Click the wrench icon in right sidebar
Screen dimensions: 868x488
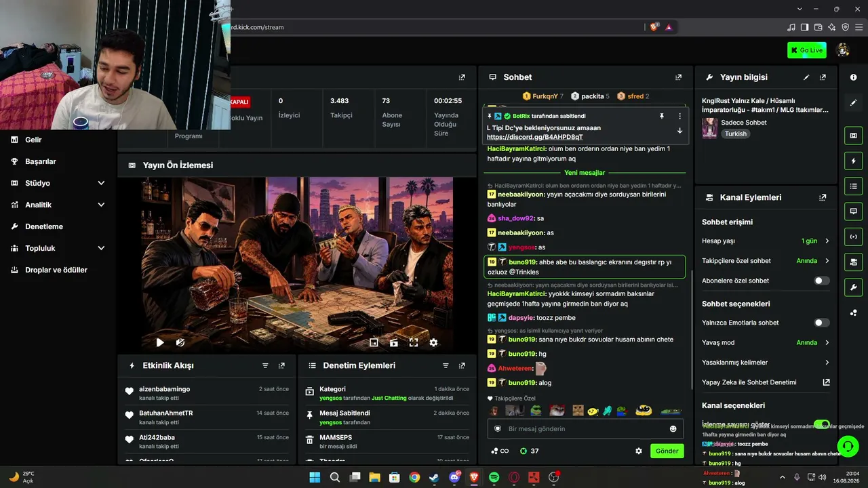(x=853, y=287)
